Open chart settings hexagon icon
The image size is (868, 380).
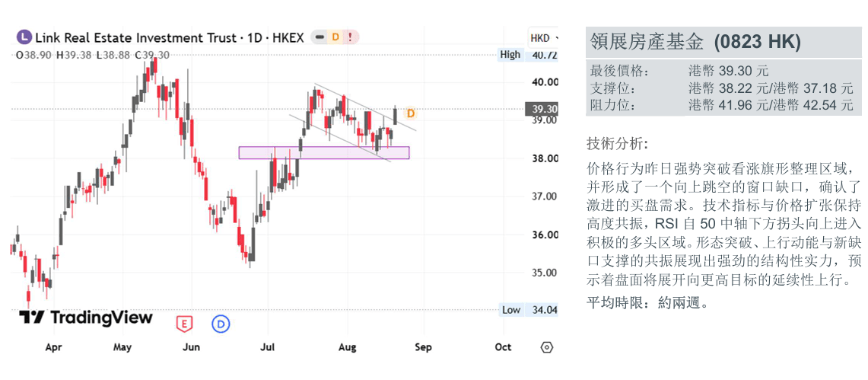(x=546, y=348)
